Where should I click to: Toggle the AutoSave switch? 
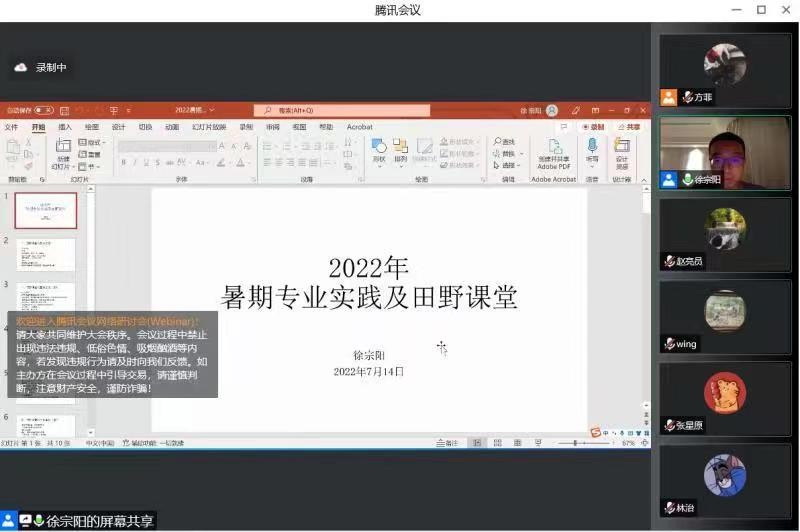pos(43,110)
